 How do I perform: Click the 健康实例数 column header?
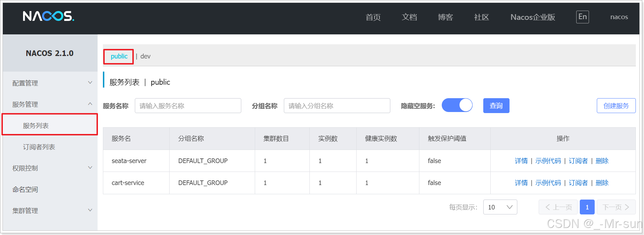pyautogui.click(x=388, y=139)
